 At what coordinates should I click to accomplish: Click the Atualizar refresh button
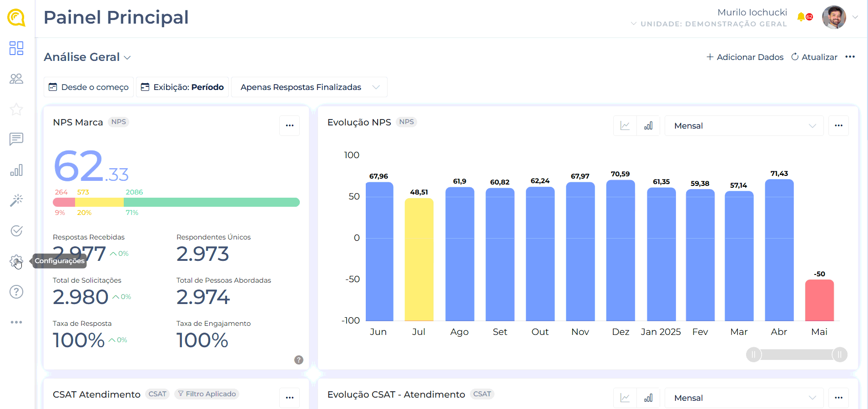tap(814, 57)
